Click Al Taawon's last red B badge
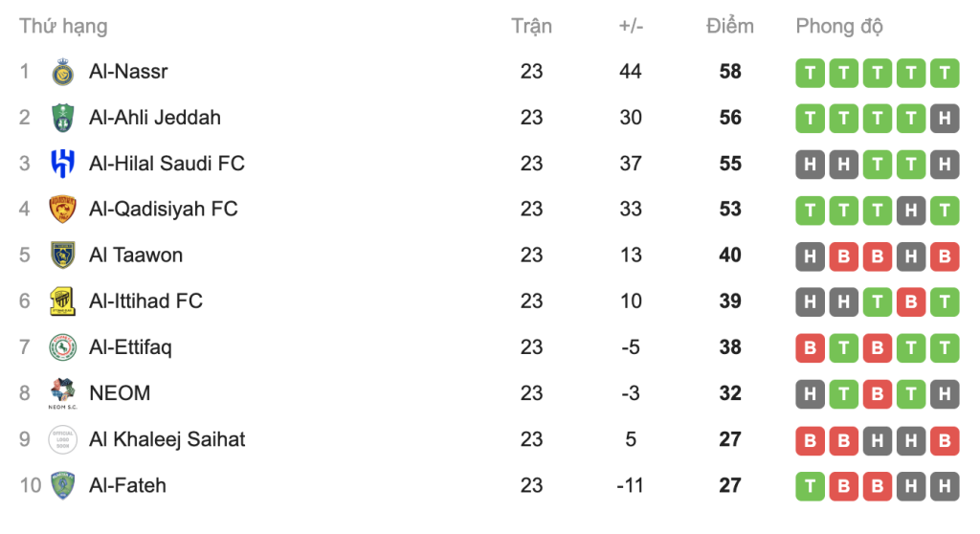Screen dimensions: 980x534 tap(944, 256)
